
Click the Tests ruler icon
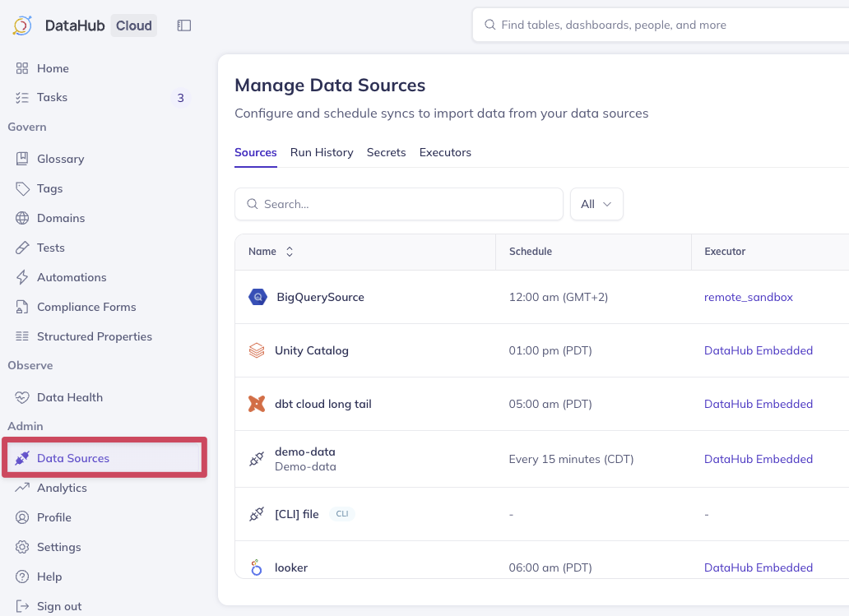tap(22, 248)
